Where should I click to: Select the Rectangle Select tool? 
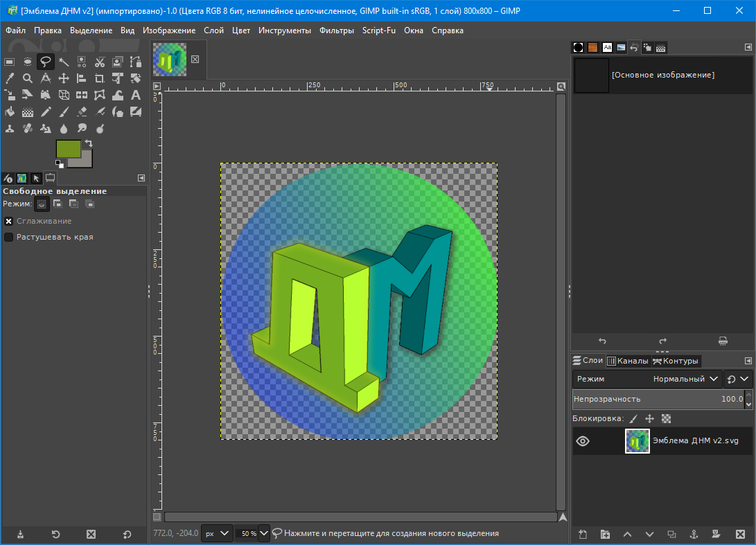[x=9, y=62]
